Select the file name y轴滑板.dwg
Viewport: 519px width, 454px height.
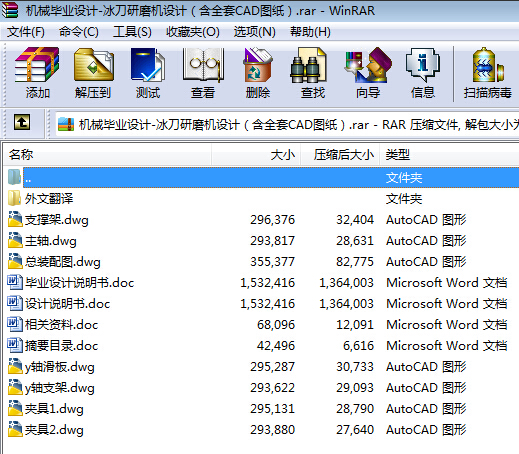tap(60, 367)
